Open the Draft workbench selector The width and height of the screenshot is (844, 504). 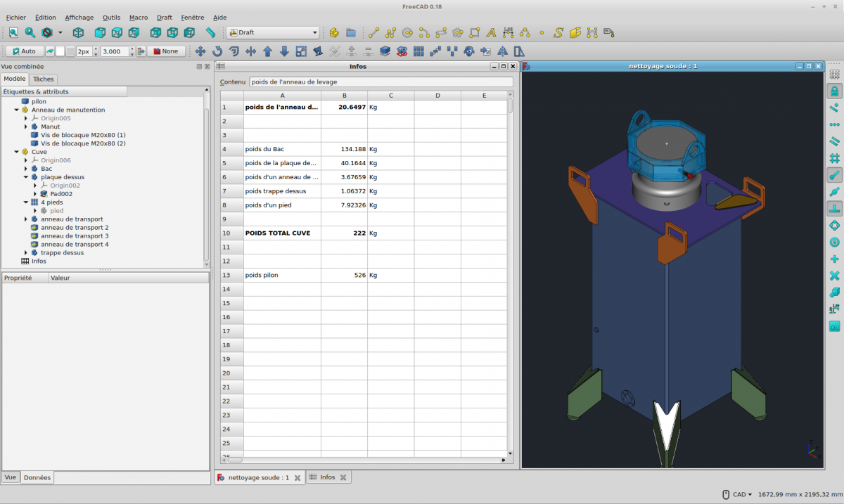click(273, 32)
